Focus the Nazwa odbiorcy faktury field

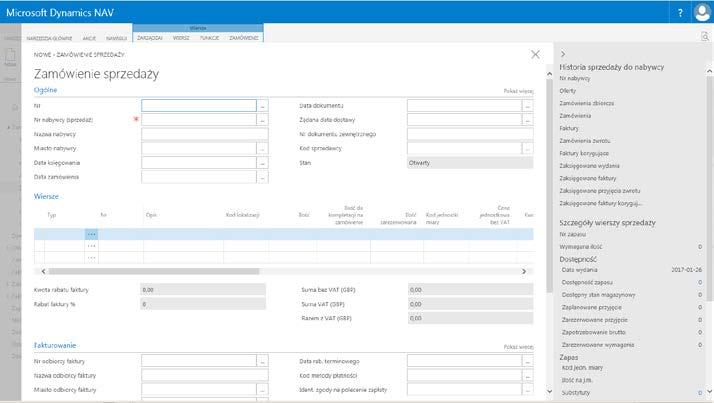click(204, 376)
